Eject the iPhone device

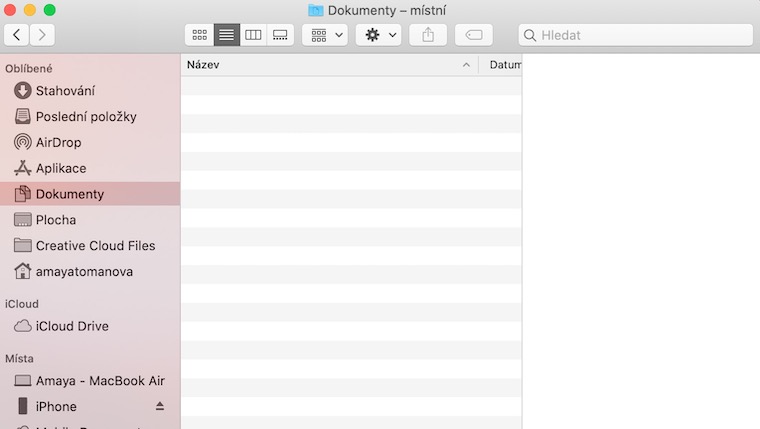(x=159, y=406)
